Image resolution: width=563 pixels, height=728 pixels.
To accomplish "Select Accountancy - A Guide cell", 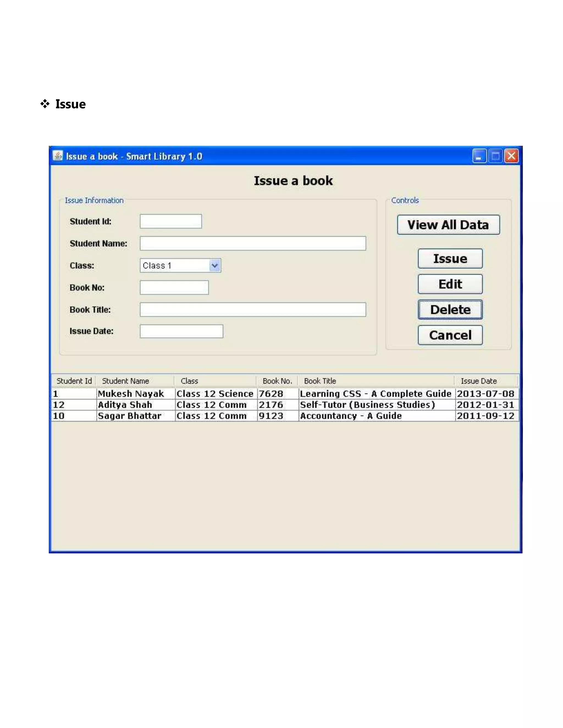I will pos(377,416).
